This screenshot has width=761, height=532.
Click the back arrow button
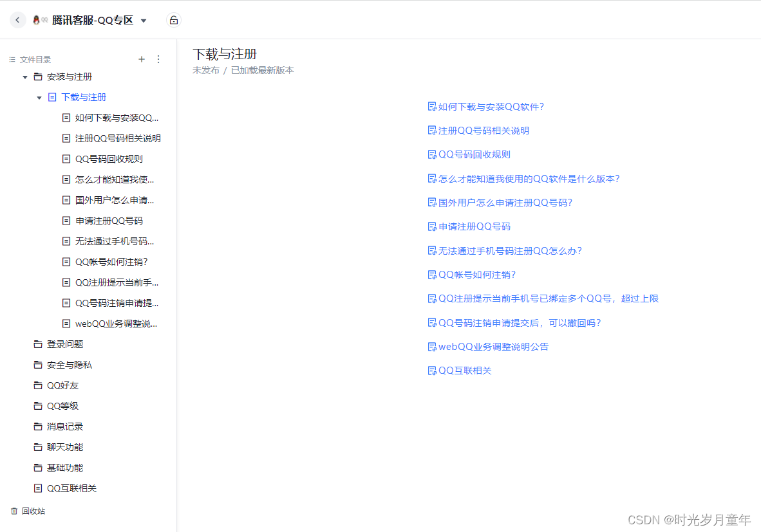coord(17,20)
